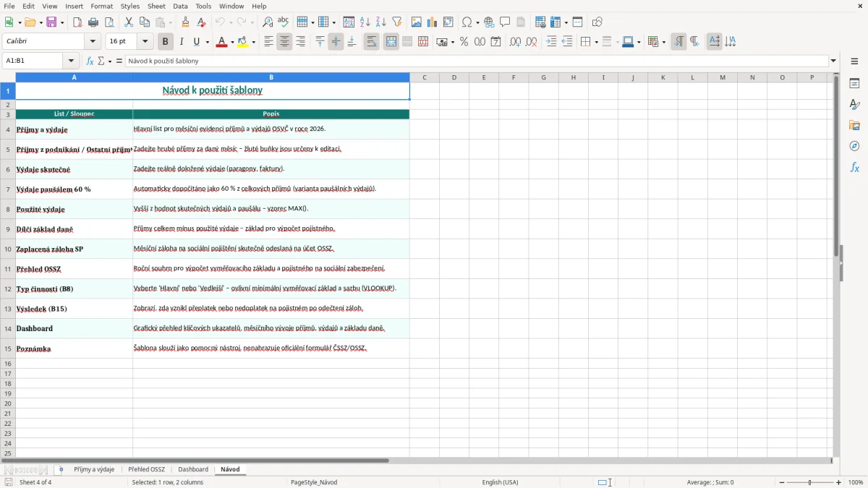Expand the Name Box dropdown
868x488 pixels.
pos(71,61)
